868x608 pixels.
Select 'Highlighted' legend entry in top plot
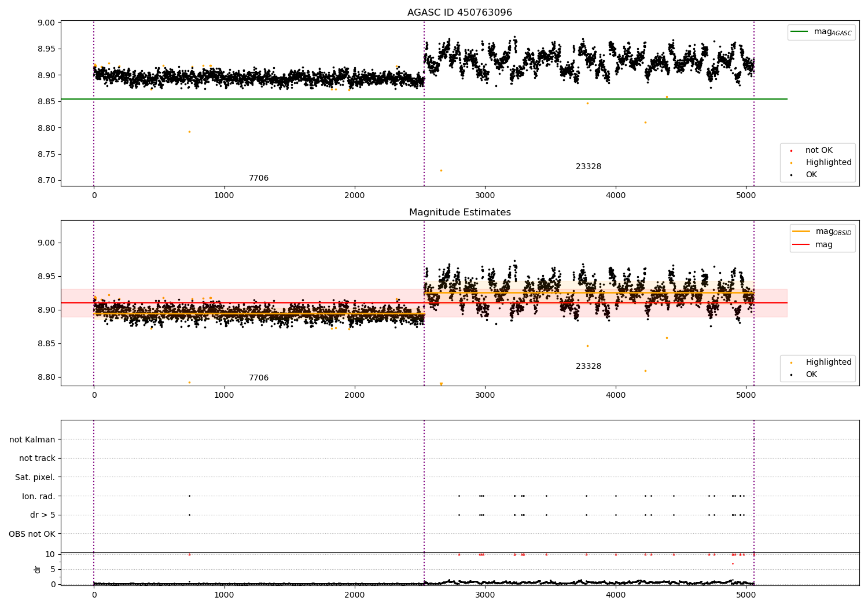pos(829,163)
